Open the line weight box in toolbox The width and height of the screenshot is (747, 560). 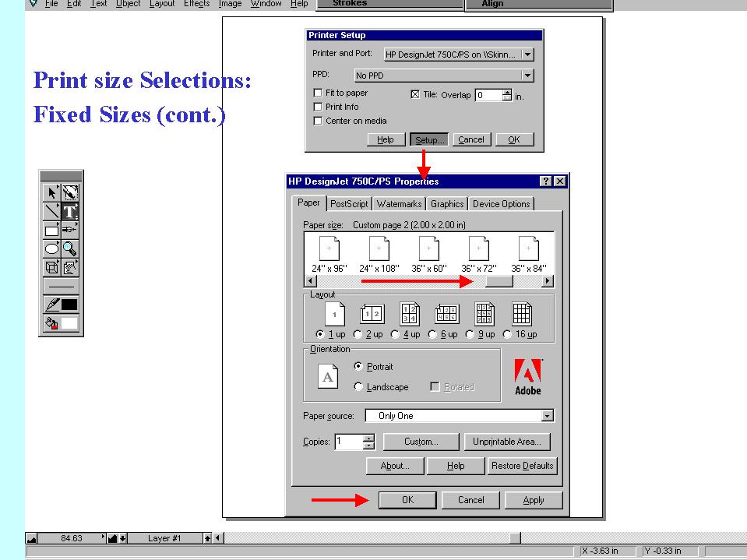[x=61, y=286]
